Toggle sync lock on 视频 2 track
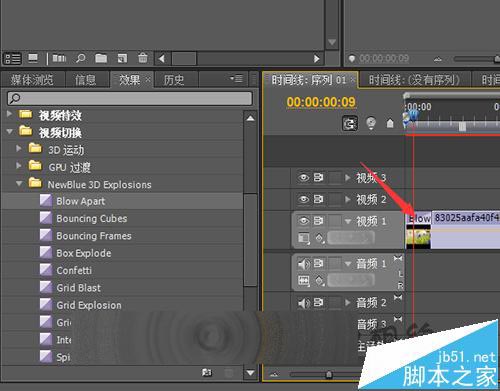Image resolution: width=500 pixels, height=391 pixels. click(x=318, y=199)
